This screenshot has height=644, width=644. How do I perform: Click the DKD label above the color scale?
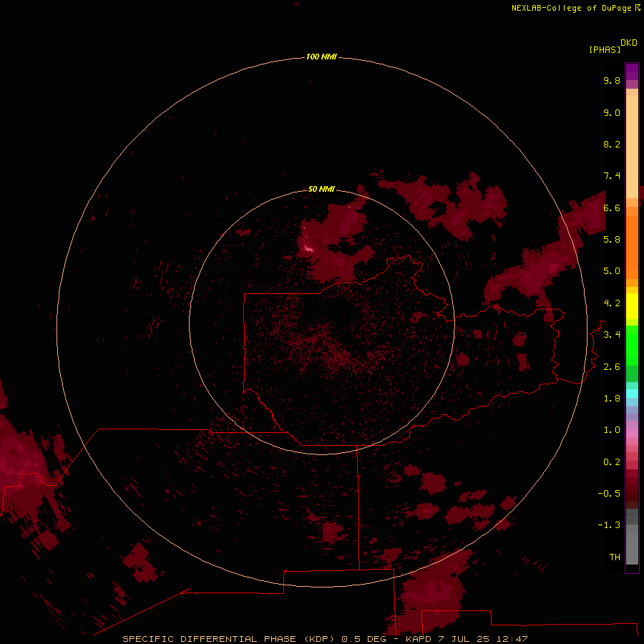pos(628,43)
